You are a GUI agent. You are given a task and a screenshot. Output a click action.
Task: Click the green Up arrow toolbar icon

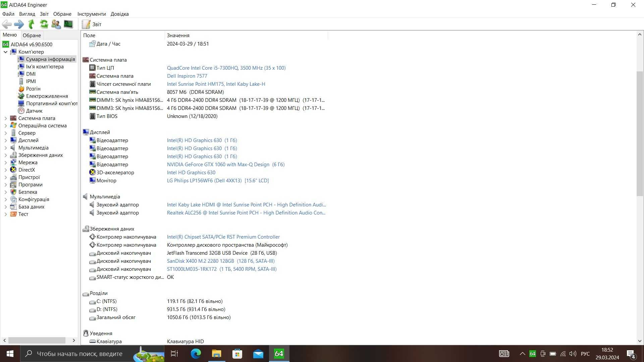(32, 24)
